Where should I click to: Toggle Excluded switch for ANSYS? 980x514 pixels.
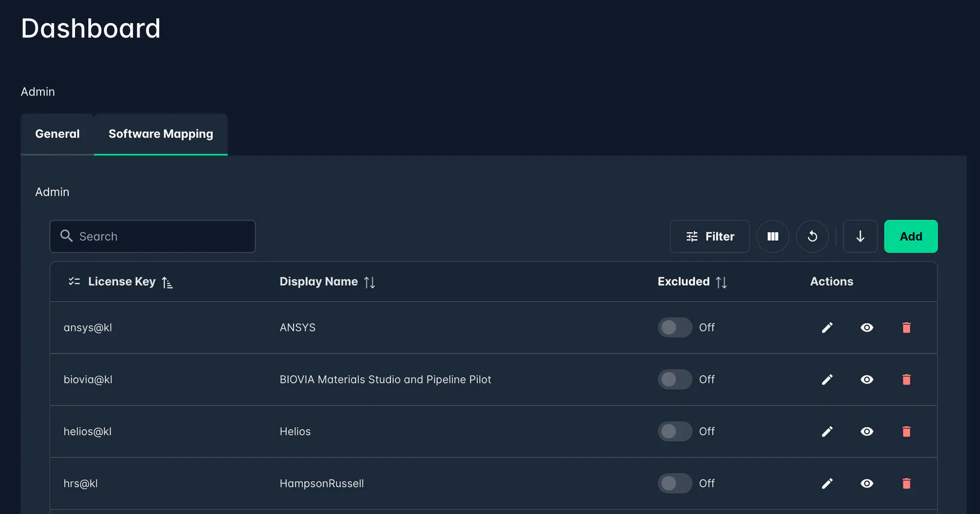tap(675, 327)
